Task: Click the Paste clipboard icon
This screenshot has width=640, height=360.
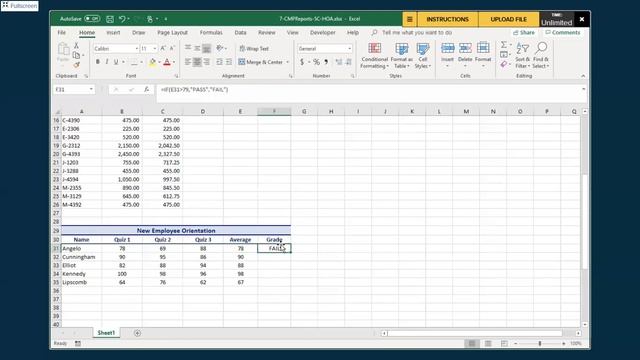Action: [63, 50]
